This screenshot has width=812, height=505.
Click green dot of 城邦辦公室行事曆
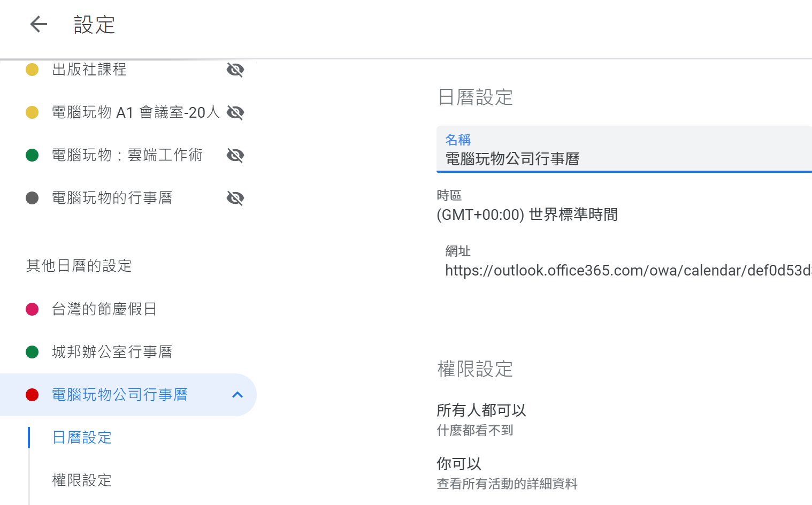point(32,352)
